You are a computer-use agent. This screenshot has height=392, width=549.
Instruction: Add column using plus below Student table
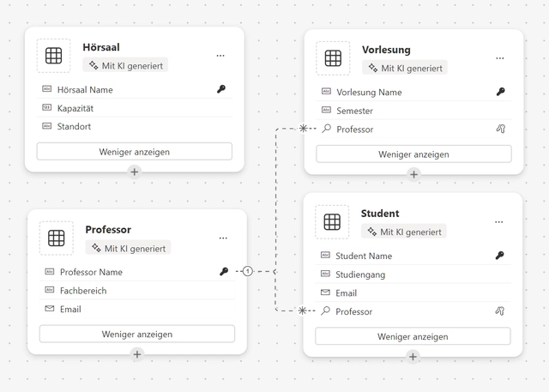(x=413, y=357)
